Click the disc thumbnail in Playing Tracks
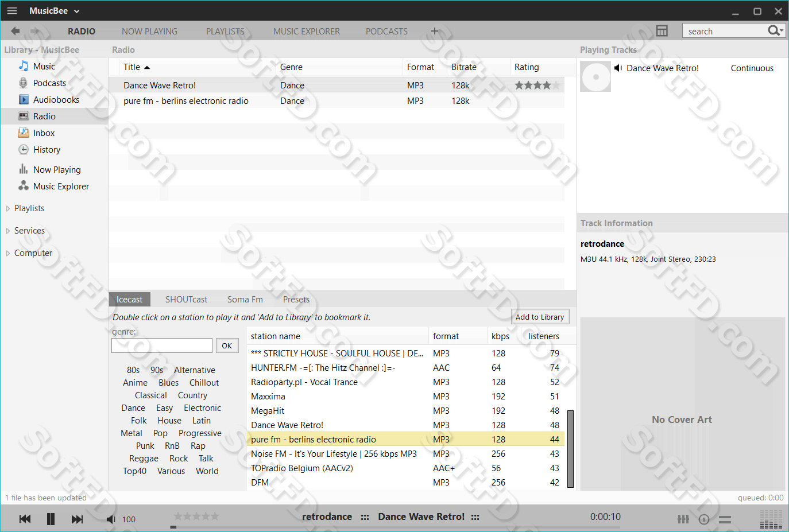 coord(595,76)
